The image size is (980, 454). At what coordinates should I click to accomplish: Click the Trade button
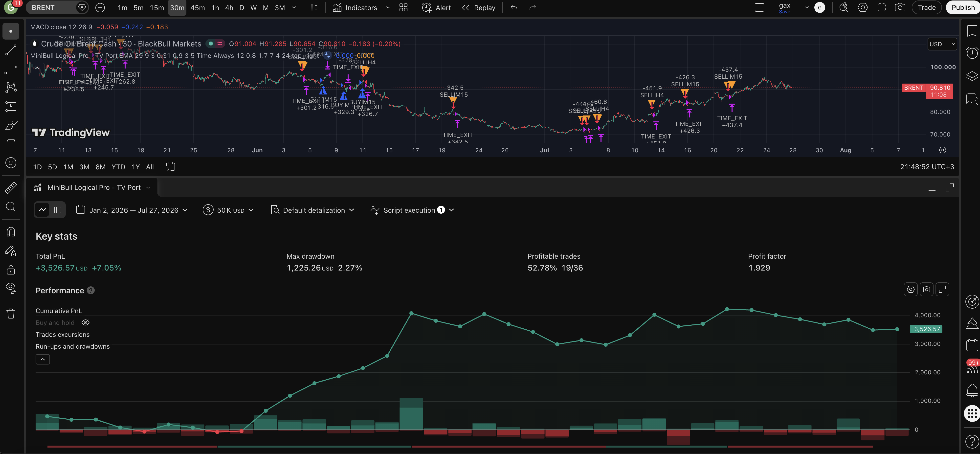click(926, 8)
